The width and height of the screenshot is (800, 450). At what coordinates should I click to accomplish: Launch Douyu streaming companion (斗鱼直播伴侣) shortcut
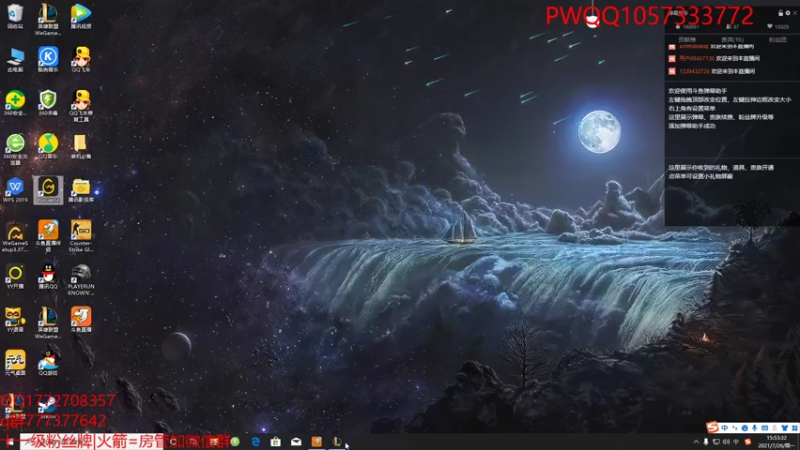point(48,237)
